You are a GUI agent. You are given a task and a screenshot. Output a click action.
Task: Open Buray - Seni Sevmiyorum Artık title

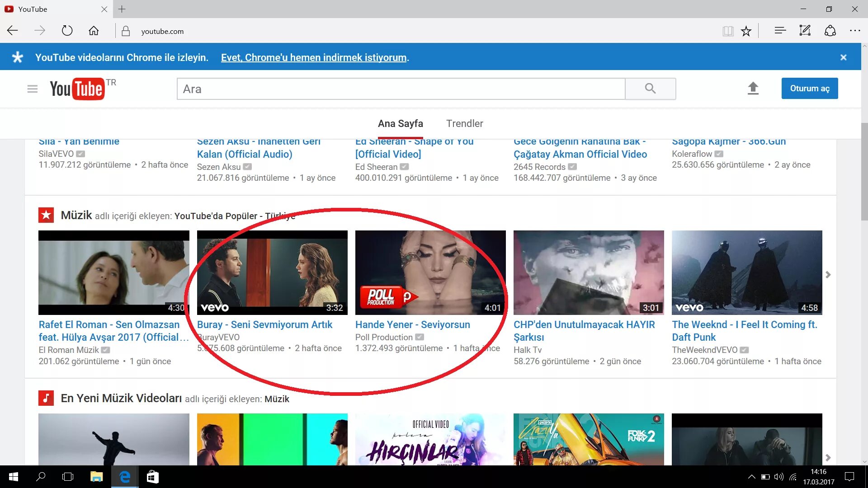[264, 324]
